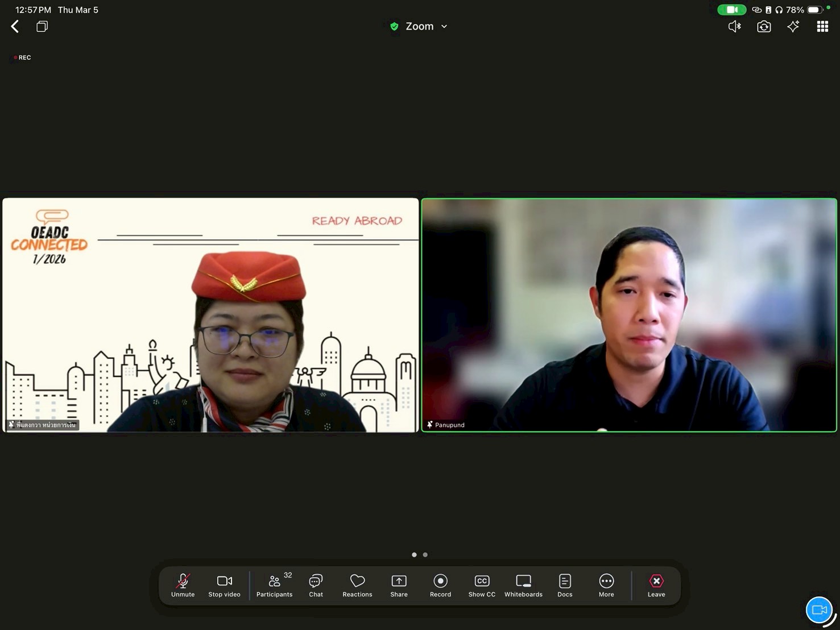This screenshot has height=630, width=840.
Task: Show closed captions
Action: coord(482,585)
